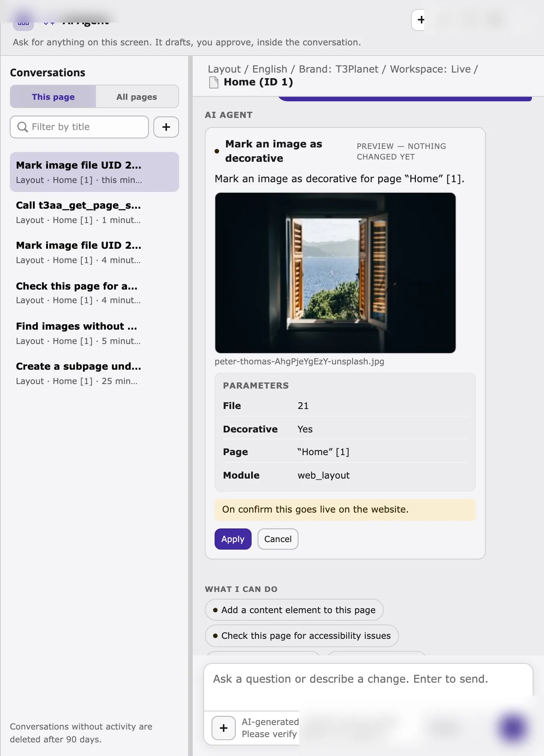Choose the Add a content element to this page suggestion
Image resolution: width=544 pixels, height=756 pixels.
294,610
